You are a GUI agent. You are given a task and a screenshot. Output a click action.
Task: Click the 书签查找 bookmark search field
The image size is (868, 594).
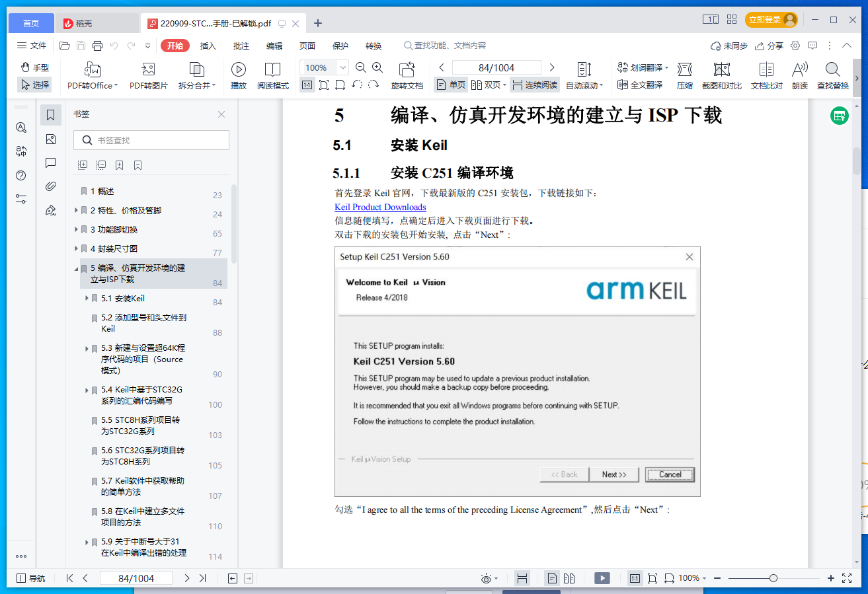(151, 140)
